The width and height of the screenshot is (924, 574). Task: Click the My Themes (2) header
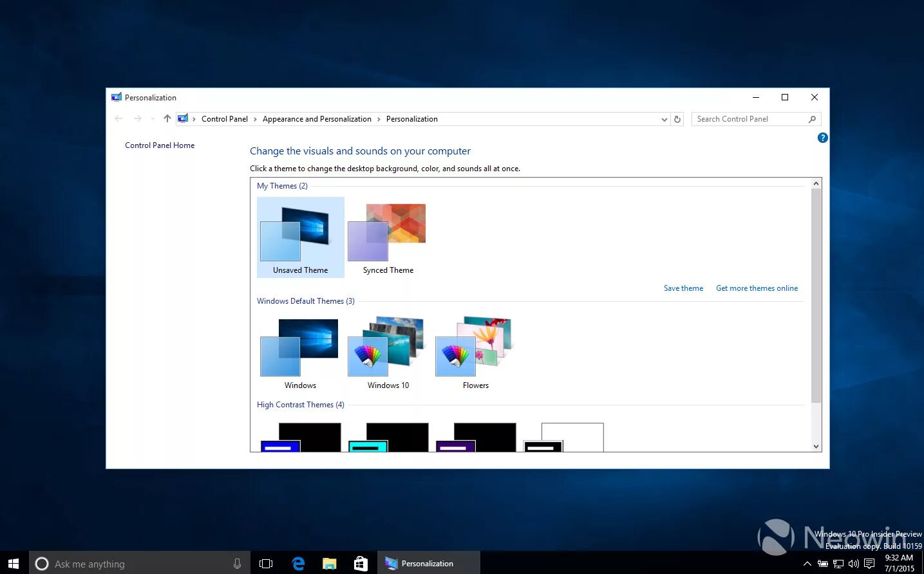(x=282, y=186)
